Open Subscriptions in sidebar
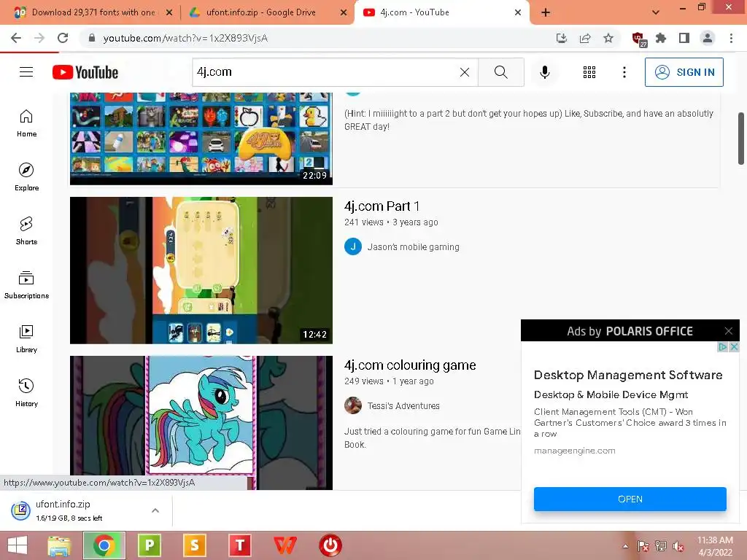Viewport: 747px width, 560px height. point(27,285)
